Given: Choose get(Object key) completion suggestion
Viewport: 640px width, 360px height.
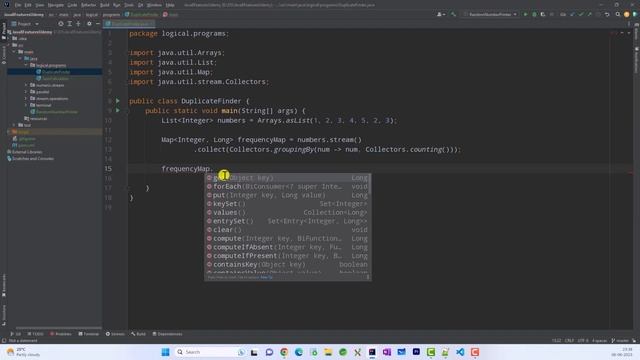Looking at the screenshot, I should [287, 178].
